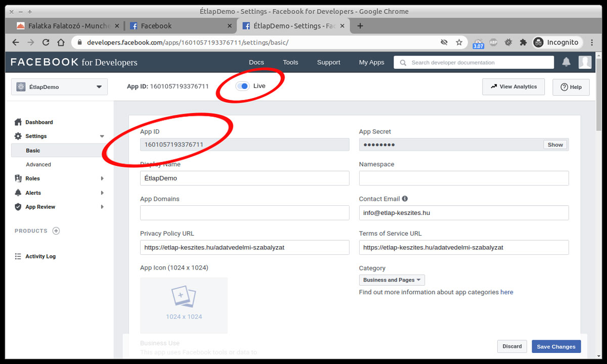The height and width of the screenshot is (364, 607).
Task: Click the App Domains input field
Action: click(x=244, y=213)
